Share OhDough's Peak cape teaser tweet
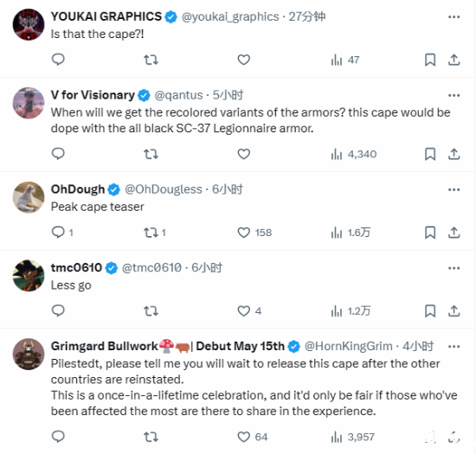476x454 pixels. 453,233
